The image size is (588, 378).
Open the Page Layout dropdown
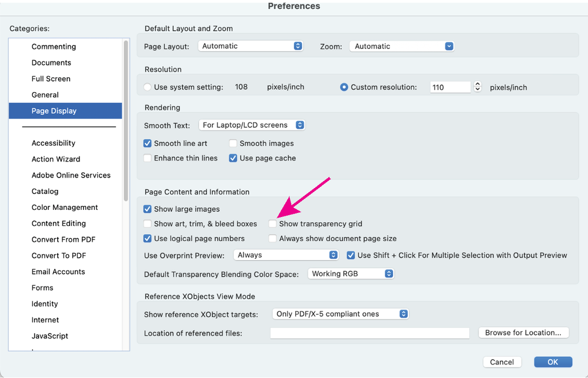point(250,45)
